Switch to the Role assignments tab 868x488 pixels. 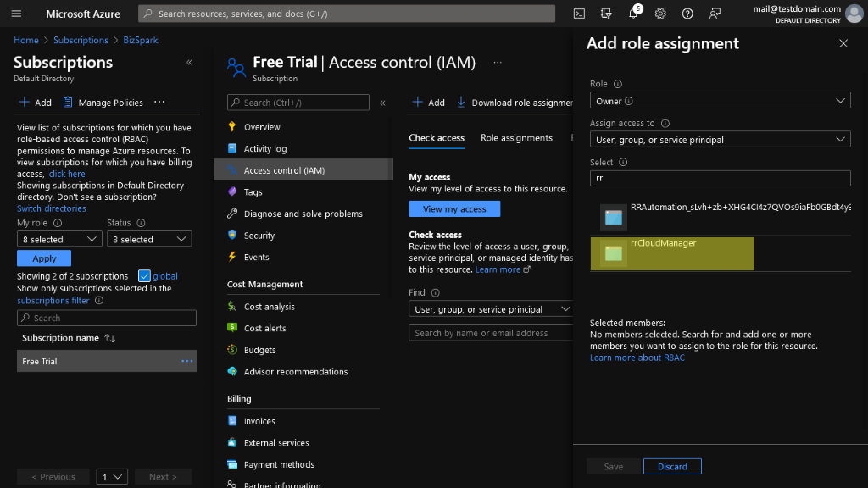tap(516, 138)
